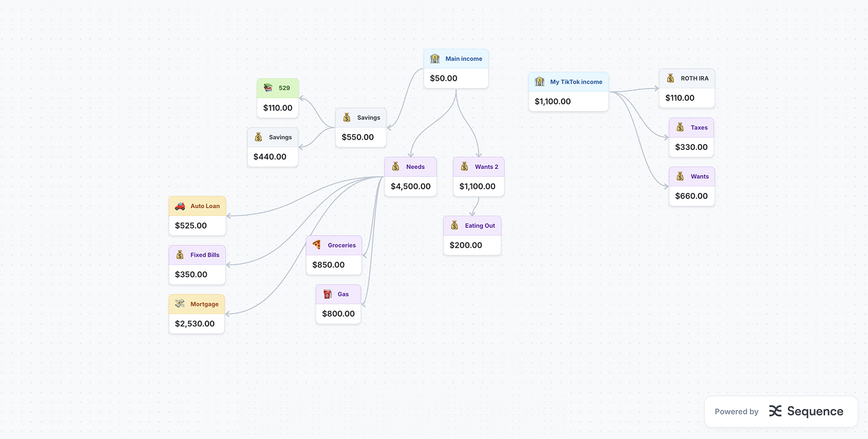Click the fuel pump icon on Gas
Screen dimensions: 868x439
click(327, 294)
